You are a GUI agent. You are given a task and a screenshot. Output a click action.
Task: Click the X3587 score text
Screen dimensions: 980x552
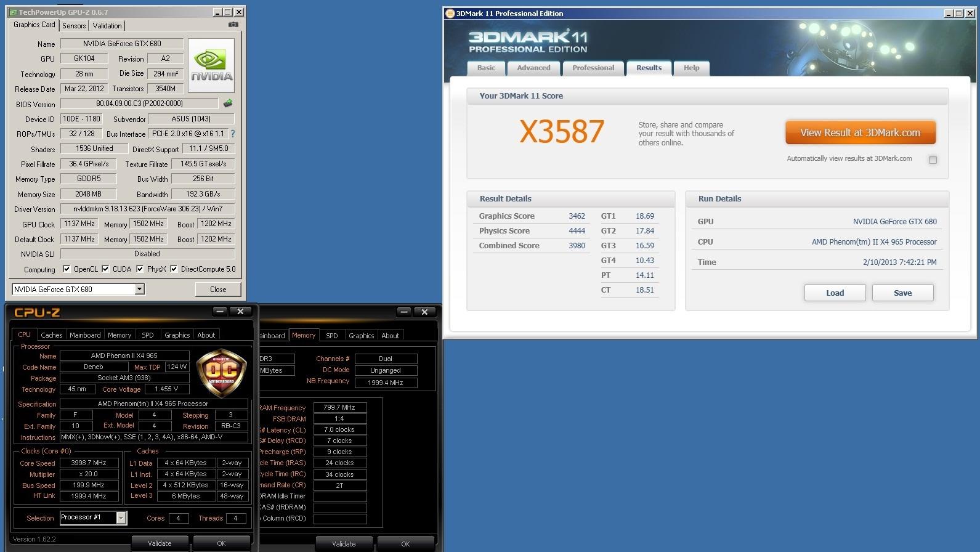tap(561, 131)
